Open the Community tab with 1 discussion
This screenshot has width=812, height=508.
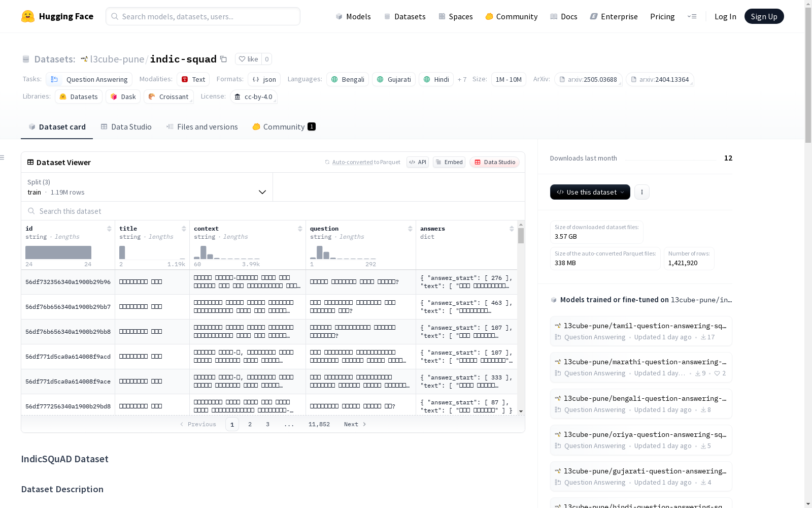(x=284, y=126)
